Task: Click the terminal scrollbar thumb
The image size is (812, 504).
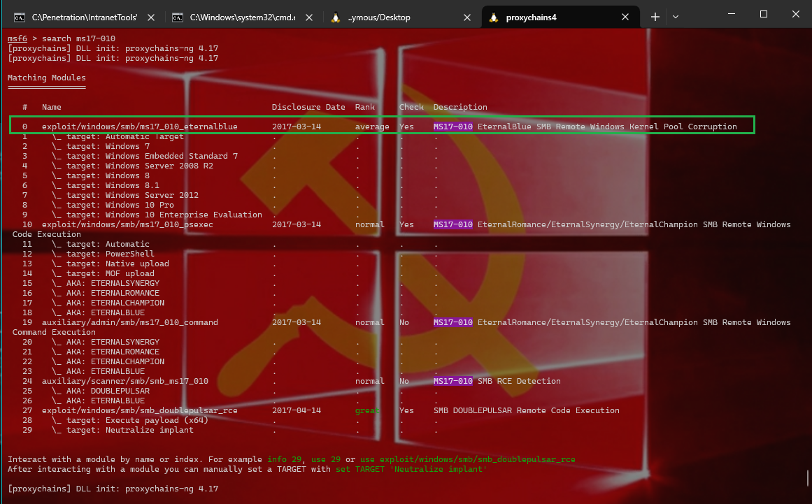Action: 807,477
